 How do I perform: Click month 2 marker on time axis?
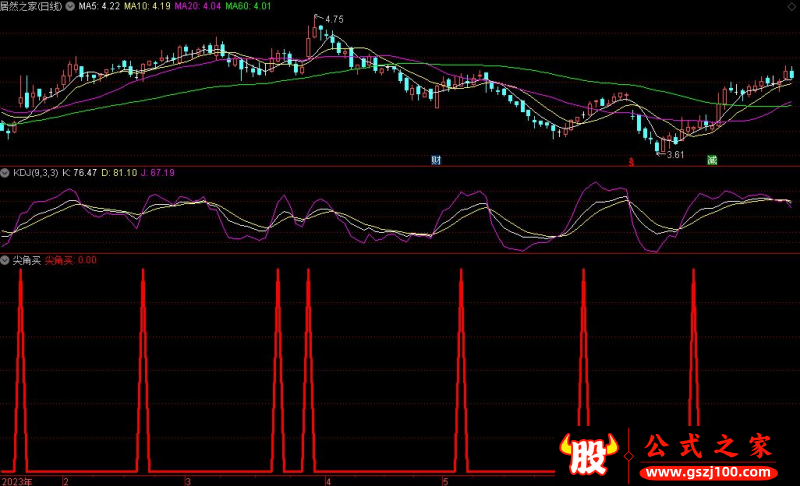[x=66, y=481]
